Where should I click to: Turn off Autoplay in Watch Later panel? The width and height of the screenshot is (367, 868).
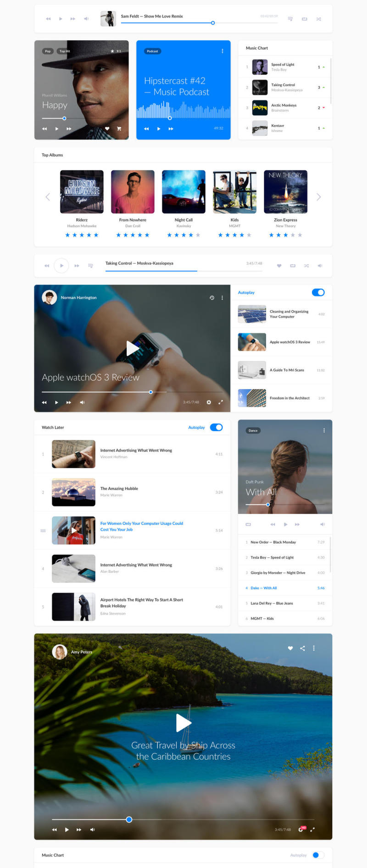[x=216, y=428]
